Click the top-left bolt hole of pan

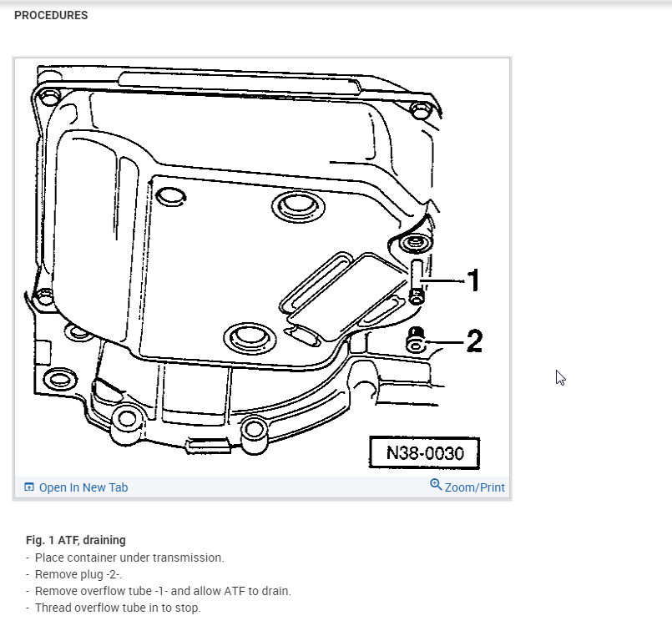point(49,97)
